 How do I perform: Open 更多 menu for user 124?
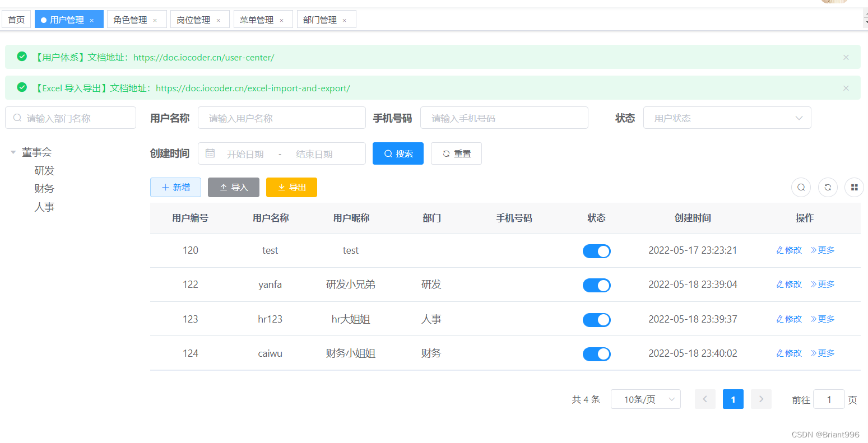(823, 353)
